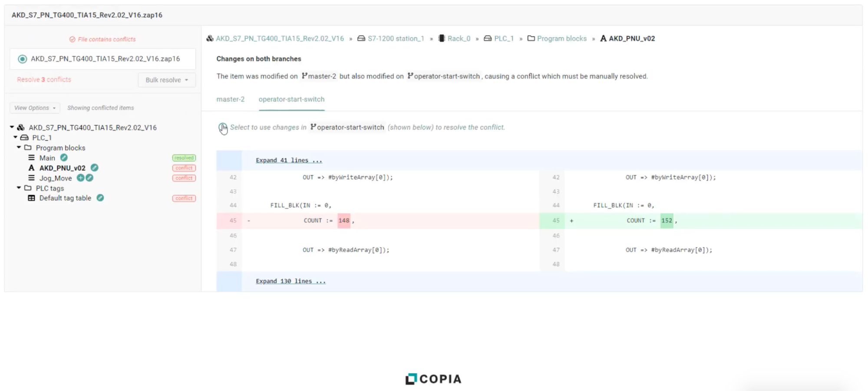Open the View Options dropdown
Viewport: 868px width, 391px height.
click(x=35, y=108)
